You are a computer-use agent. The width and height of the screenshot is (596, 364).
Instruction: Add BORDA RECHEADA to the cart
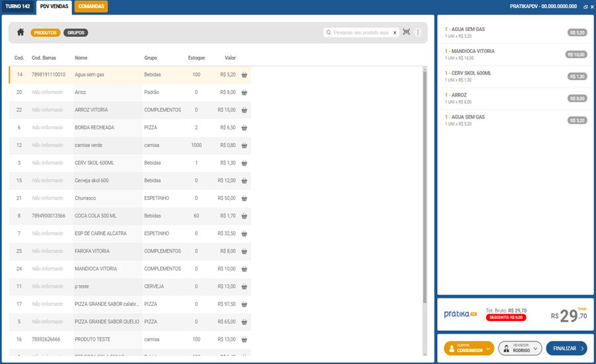244,128
